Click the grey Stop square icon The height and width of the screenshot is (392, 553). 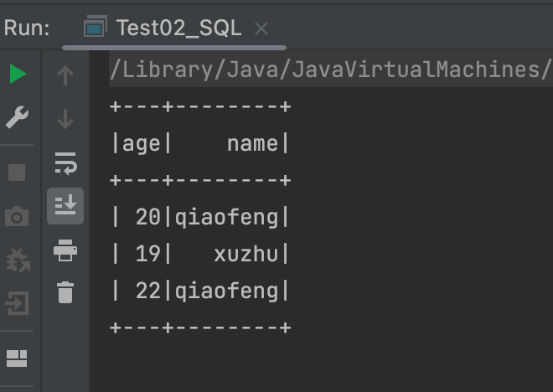pyautogui.click(x=18, y=173)
